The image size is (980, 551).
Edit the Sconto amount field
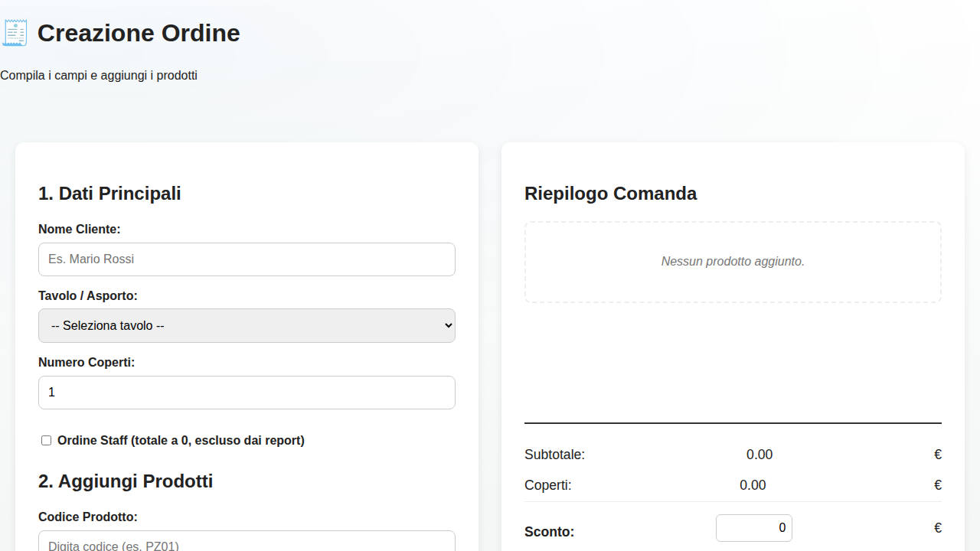pos(754,528)
